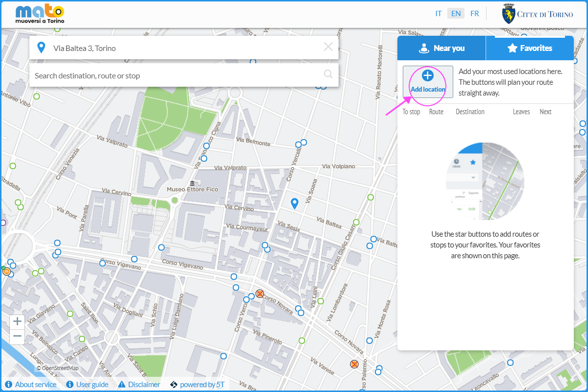Click the blue origin pin icon in the address field
This screenshot has height=392, width=588.
pyautogui.click(x=42, y=48)
